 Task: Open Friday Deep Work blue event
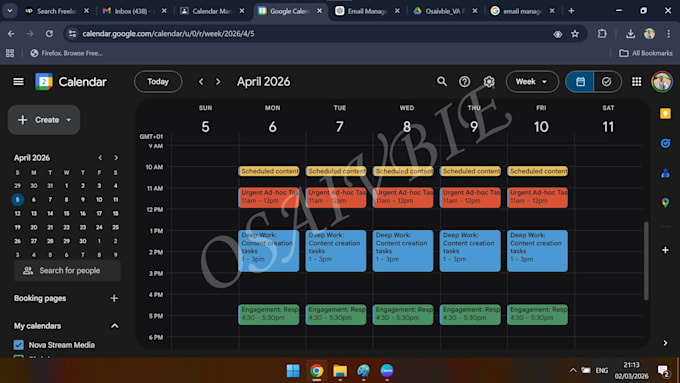pos(537,251)
